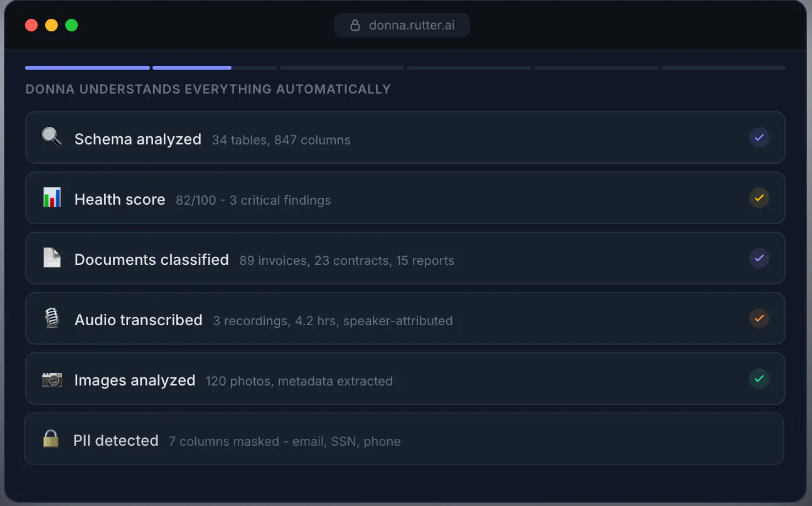Toggle the yellow checkmark on Health score
This screenshot has height=506, width=812.
(x=759, y=198)
